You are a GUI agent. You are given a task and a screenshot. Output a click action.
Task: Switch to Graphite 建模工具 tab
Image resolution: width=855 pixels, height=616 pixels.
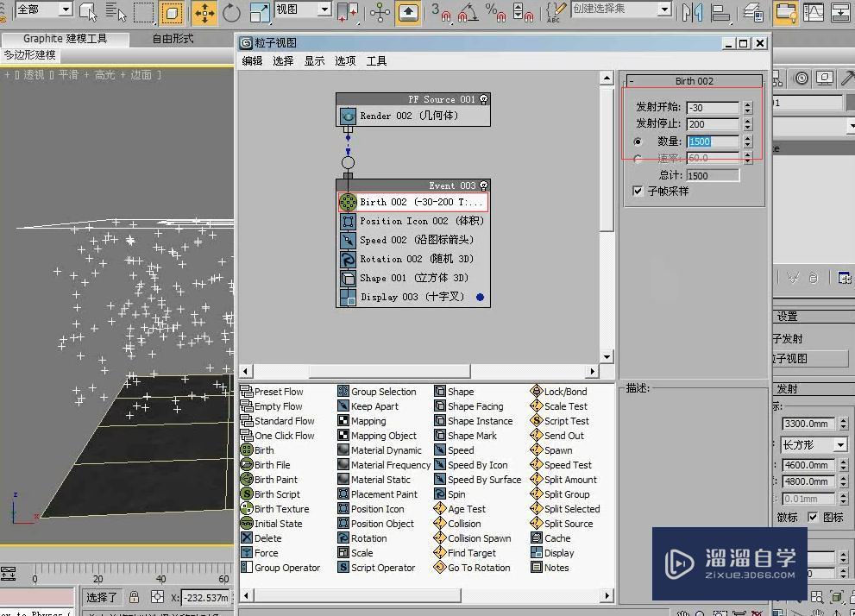point(65,39)
